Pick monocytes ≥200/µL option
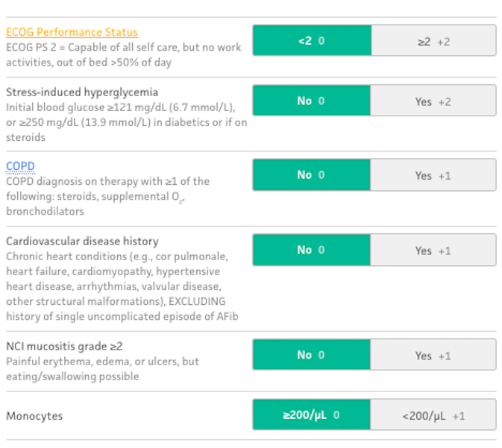The height and width of the screenshot is (448, 502). (x=312, y=414)
